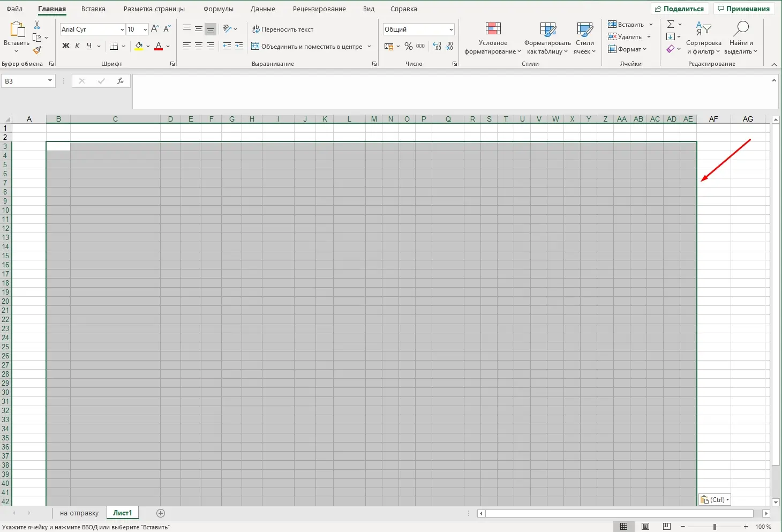The width and height of the screenshot is (782, 532).
Task: Align text to top icon
Action: point(187,29)
